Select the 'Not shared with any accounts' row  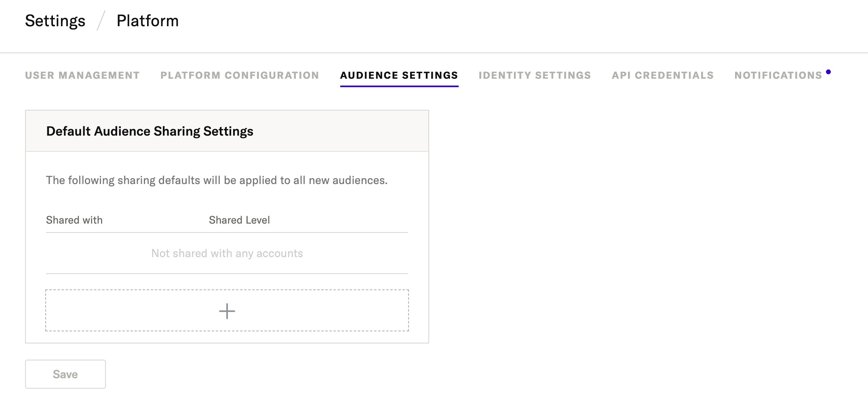coord(227,253)
